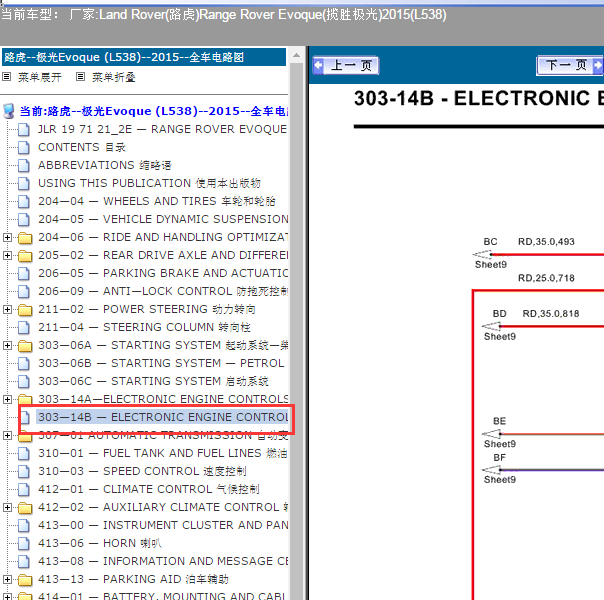Click page icon next to USING THIS PUBLICATION
This screenshot has width=604, height=600.
pos(24,184)
